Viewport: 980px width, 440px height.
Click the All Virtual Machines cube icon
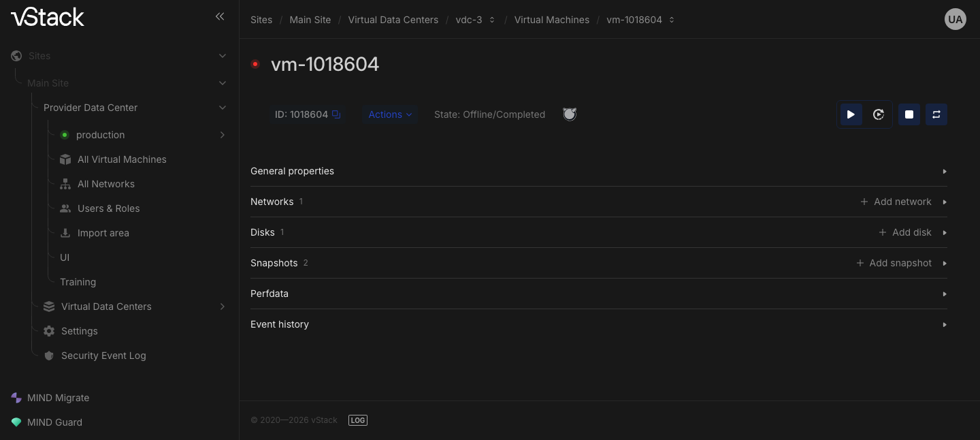(65, 159)
